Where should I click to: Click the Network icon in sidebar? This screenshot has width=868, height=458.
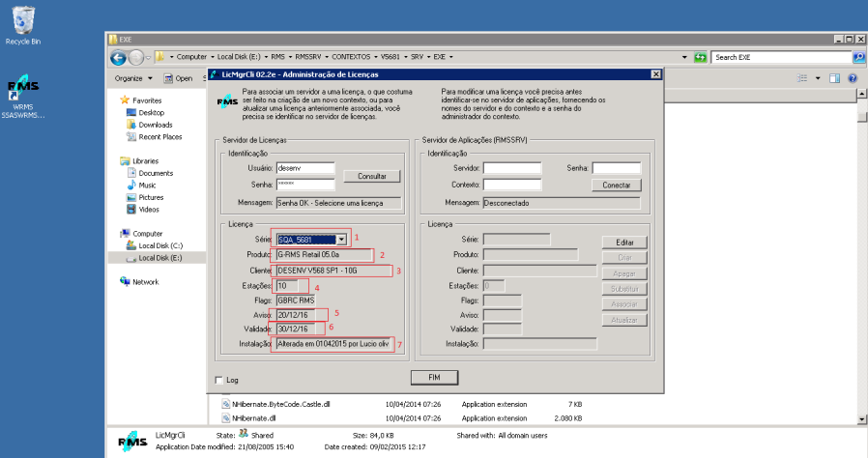(125, 281)
